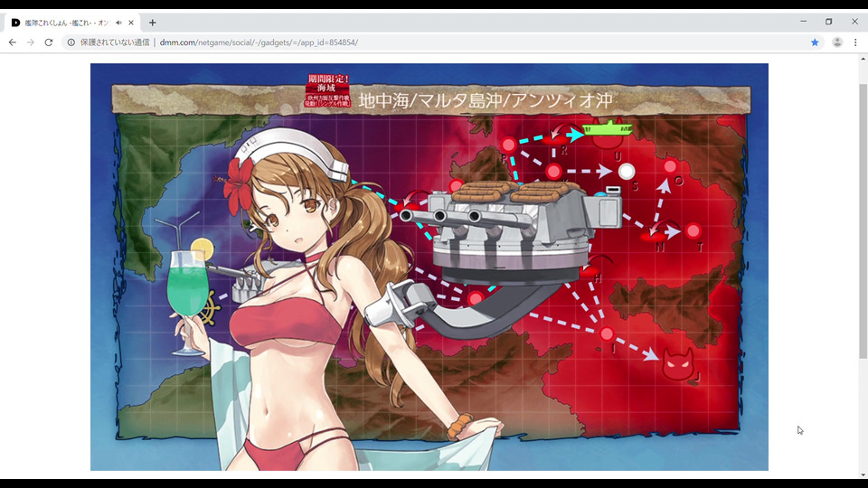Click the white node S
The image size is (868, 488).
tap(626, 172)
